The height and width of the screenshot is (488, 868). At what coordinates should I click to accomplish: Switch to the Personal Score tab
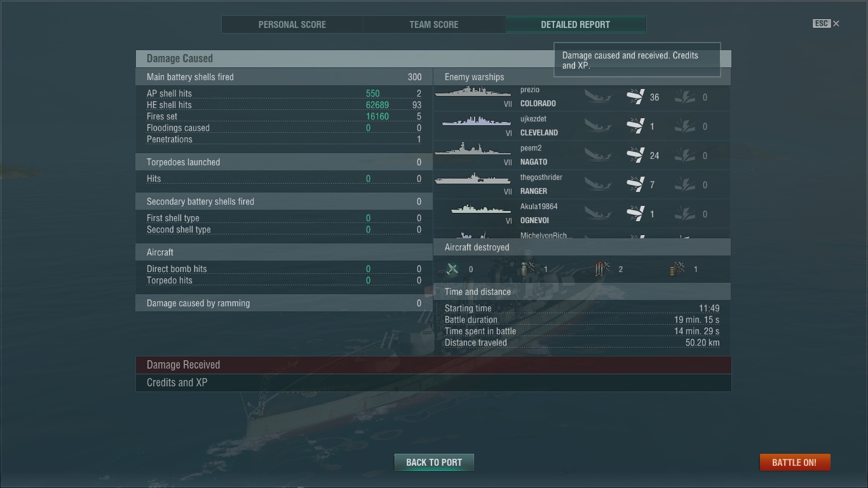(292, 25)
